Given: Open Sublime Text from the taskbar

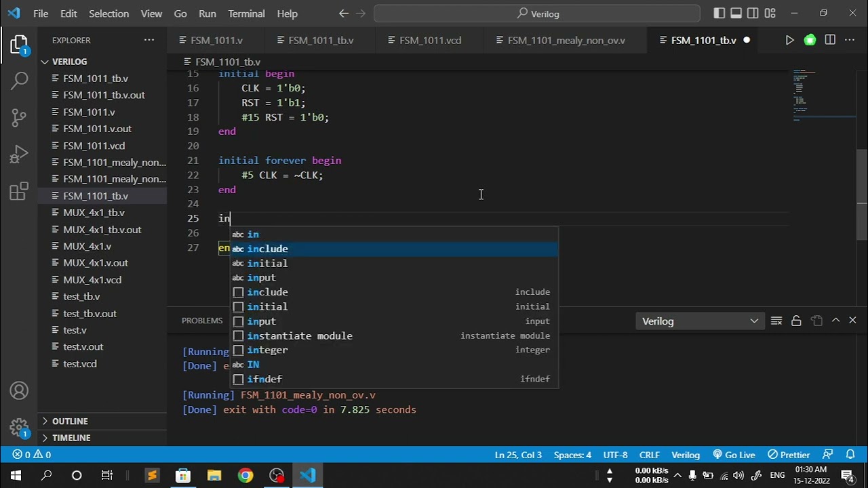Looking at the screenshot, I should tap(152, 476).
